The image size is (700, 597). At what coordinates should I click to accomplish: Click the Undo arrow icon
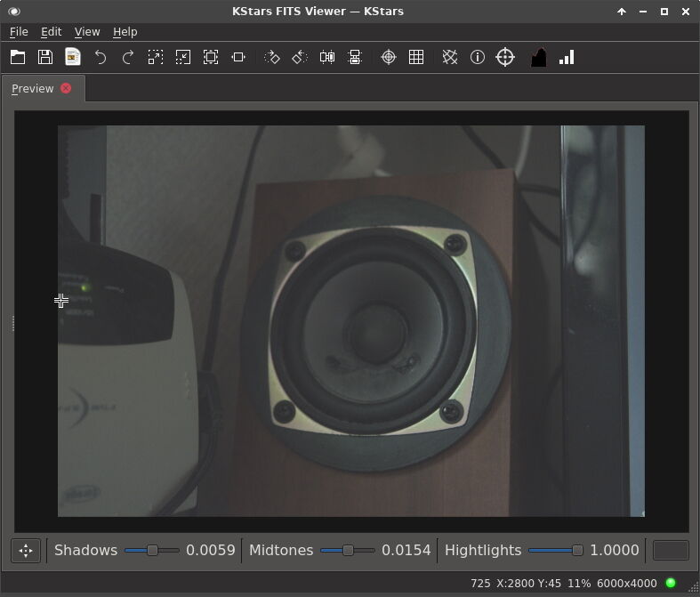click(x=101, y=57)
